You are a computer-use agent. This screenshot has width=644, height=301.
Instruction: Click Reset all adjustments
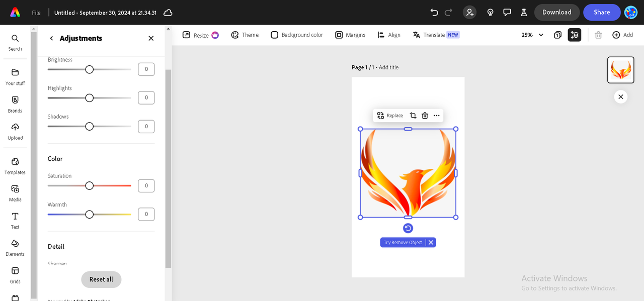click(101, 279)
